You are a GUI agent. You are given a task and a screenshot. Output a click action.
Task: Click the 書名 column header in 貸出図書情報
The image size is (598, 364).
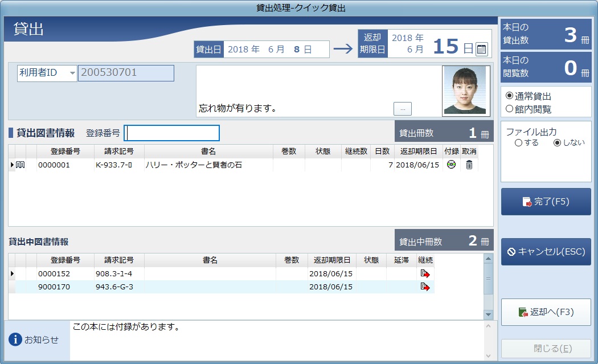point(208,151)
